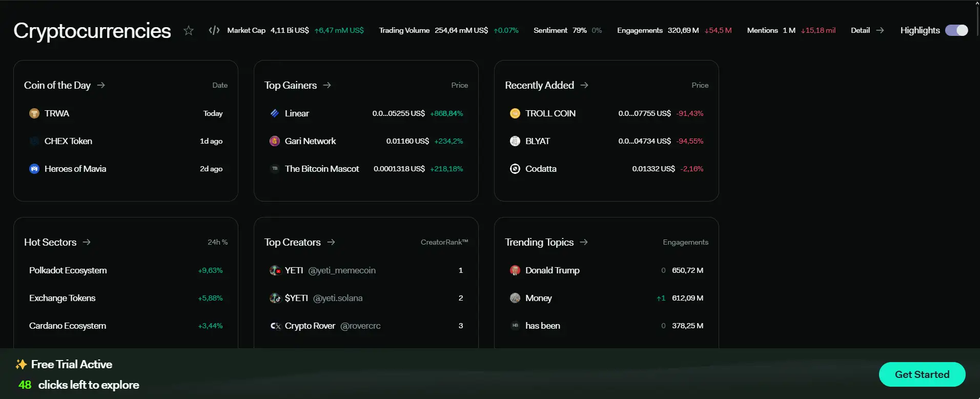Click the Donald Trump topic avatar
This screenshot has width=980, height=399.
click(515, 270)
